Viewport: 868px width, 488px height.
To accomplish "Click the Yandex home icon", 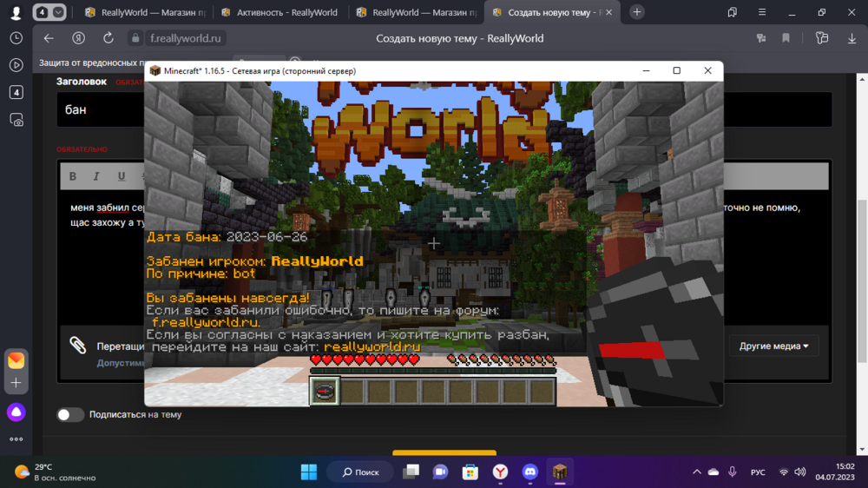I will click(79, 38).
